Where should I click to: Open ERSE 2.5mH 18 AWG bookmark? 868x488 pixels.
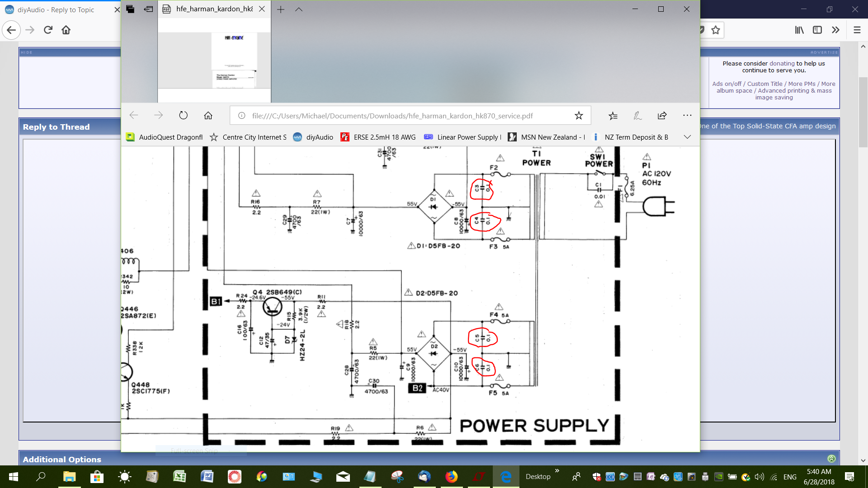pyautogui.click(x=378, y=137)
